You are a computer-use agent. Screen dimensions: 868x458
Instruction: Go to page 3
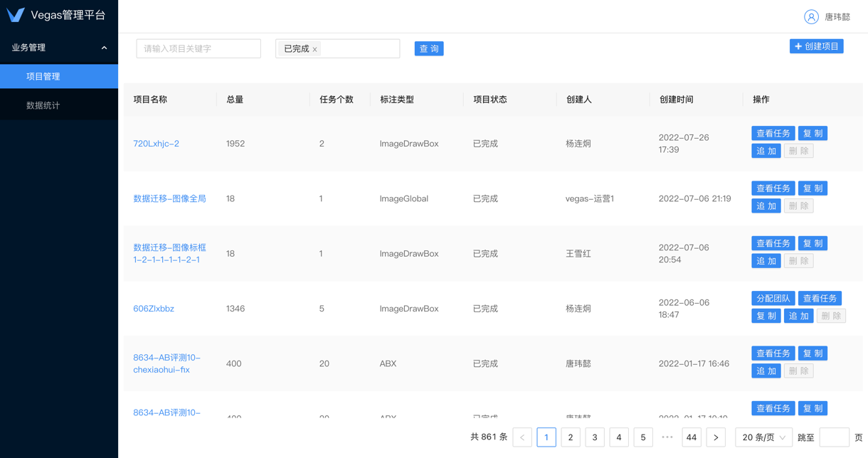click(595, 437)
